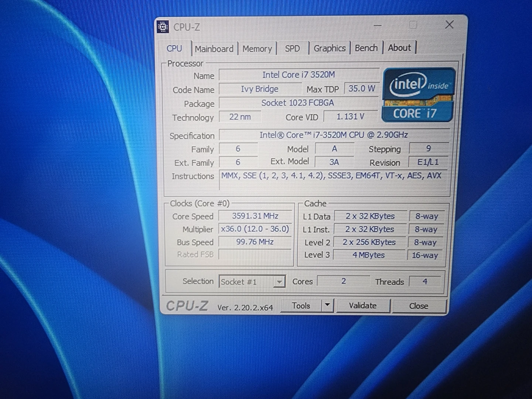Click the Tools button

pyautogui.click(x=301, y=306)
